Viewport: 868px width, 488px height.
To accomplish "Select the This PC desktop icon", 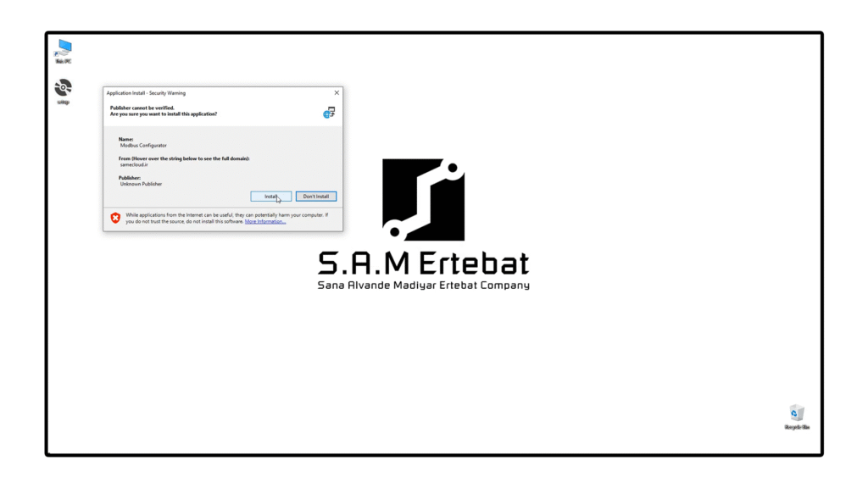I will 64,50.
